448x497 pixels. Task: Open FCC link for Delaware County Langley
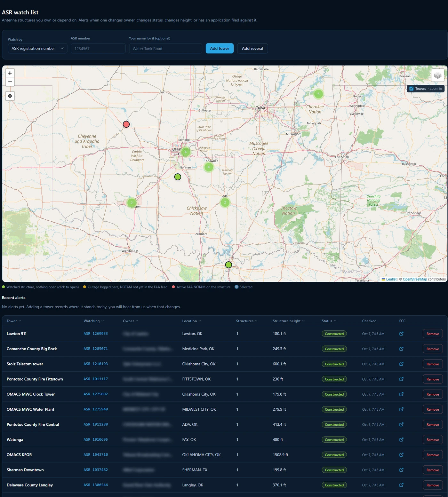401,485
